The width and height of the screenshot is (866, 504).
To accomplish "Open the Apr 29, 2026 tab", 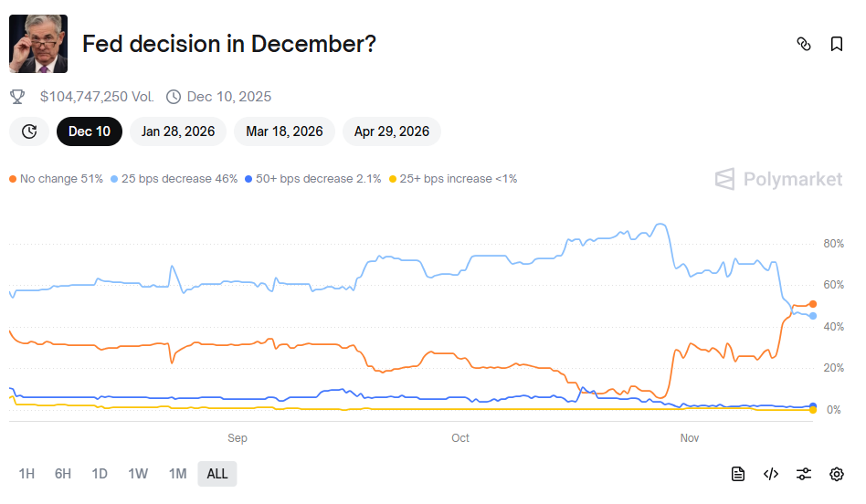I will 392,131.
